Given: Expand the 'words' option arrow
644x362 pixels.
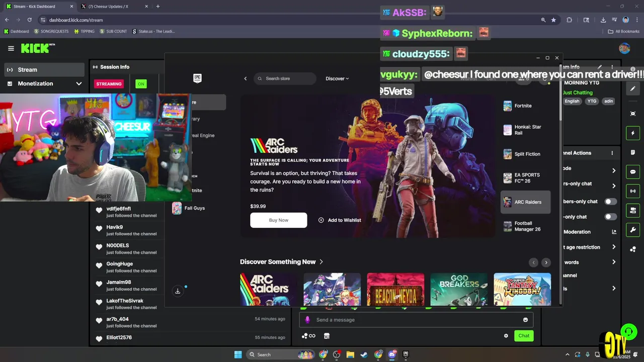Looking at the screenshot, I should [614, 262].
